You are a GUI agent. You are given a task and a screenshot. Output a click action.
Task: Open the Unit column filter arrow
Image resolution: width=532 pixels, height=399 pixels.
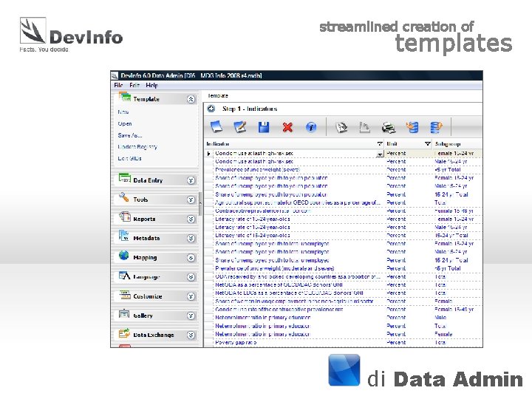pyautogui.click(x=428, y=144)
